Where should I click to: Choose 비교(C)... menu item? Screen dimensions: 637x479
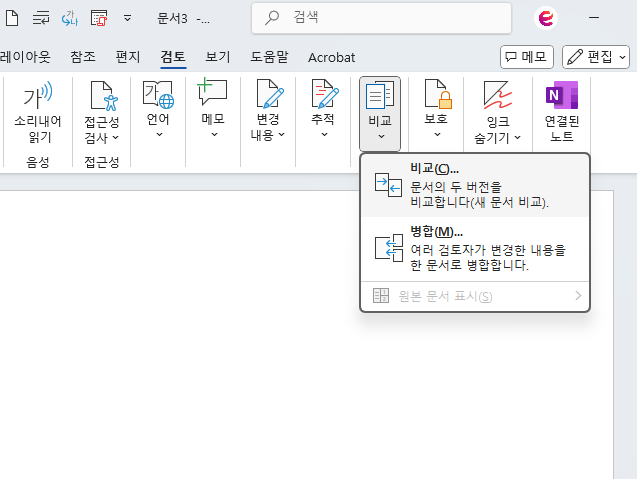tap(474, 186)
